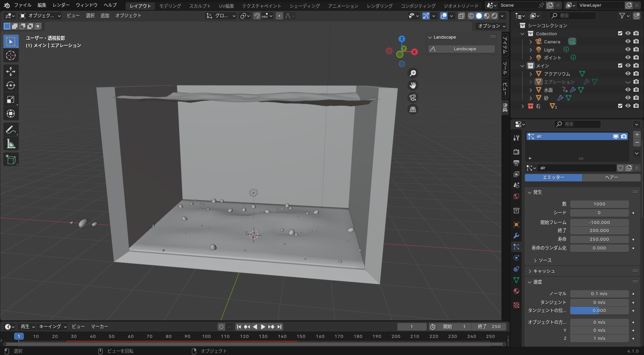This screenshot has width=644, height=355.
Task: Open the オプション dropdown
Action: (491, 26)
